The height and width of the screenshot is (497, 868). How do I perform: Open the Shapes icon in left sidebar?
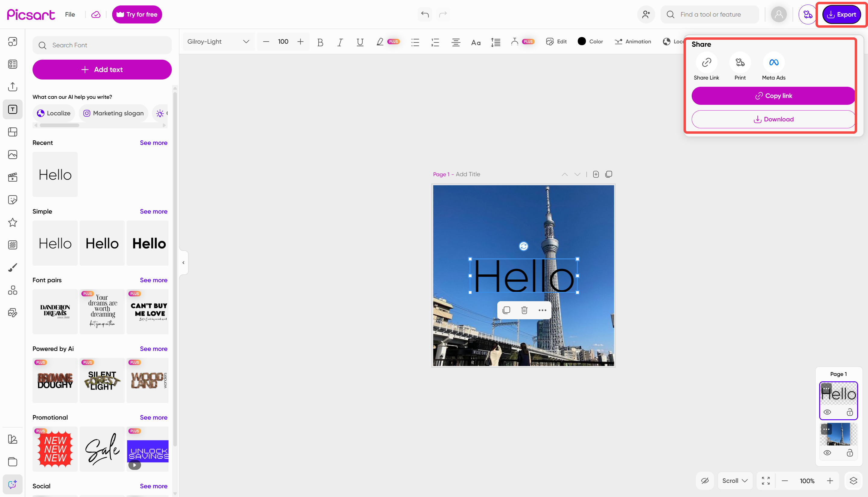[x=13, y=290]
